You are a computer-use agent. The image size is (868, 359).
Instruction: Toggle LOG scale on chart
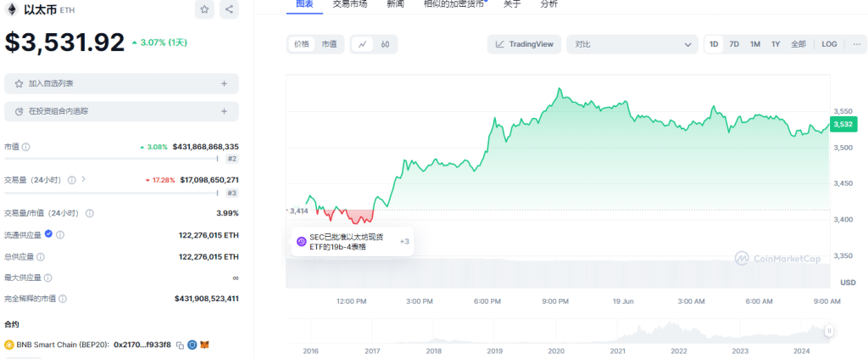829,44
